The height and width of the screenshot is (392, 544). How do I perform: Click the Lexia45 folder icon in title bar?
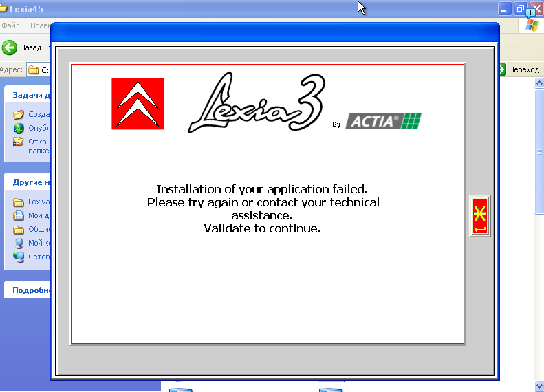pos(3,8)
